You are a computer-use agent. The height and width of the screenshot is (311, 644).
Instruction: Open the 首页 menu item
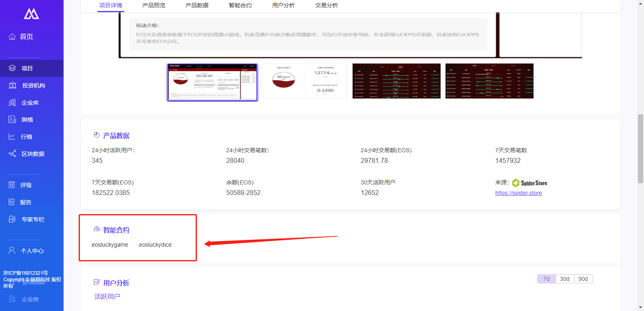pyautogui.click(x=26, y=37)
